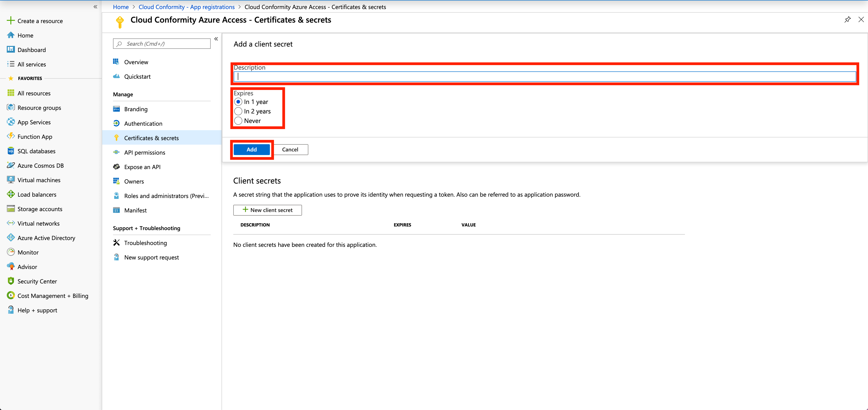Click Cost Management + Billing icon
The height and width of the screenshot is (410, 868).
pyautogui.click(x=11, y=295)
